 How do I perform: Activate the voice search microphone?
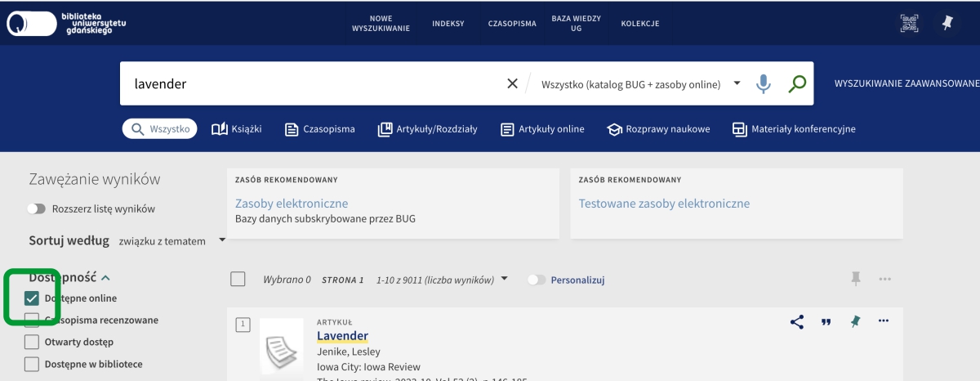click(x=763, y=83)
